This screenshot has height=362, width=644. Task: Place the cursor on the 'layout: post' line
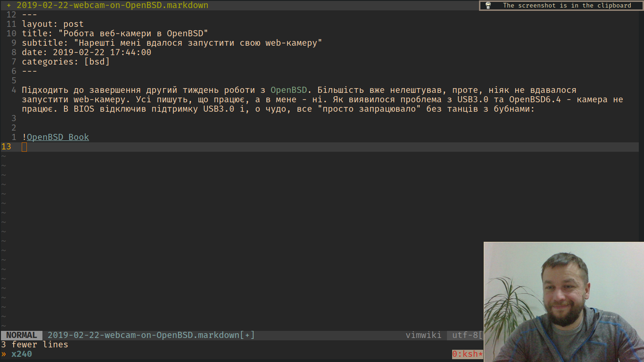[53, 24]
